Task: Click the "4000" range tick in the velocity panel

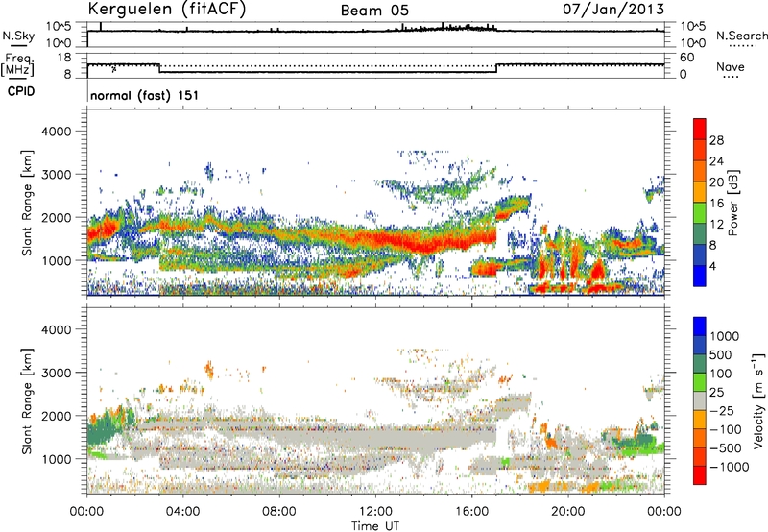Action: tap(56, 329)
